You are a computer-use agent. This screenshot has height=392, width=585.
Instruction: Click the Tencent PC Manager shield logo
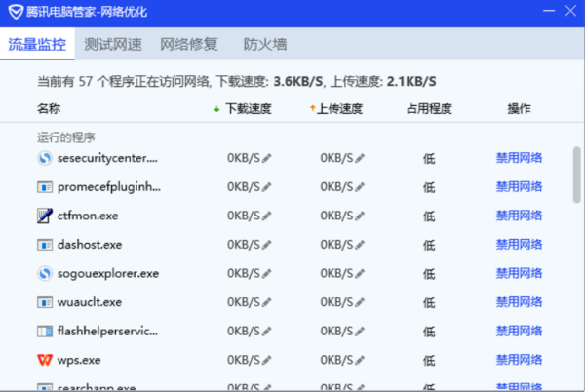click(15, 13)
